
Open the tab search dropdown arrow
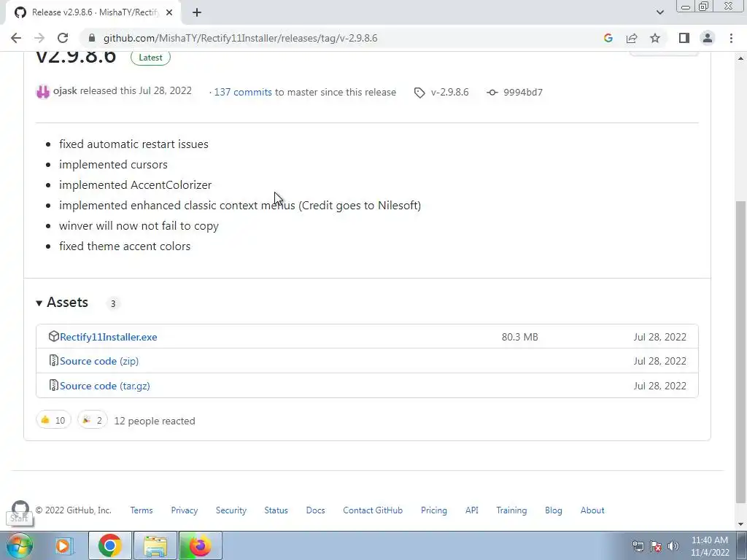pos(659,12)
